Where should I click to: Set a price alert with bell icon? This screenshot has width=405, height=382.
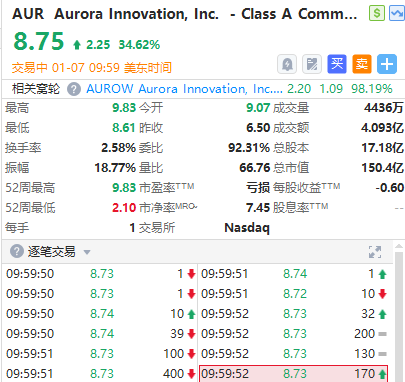287,64
